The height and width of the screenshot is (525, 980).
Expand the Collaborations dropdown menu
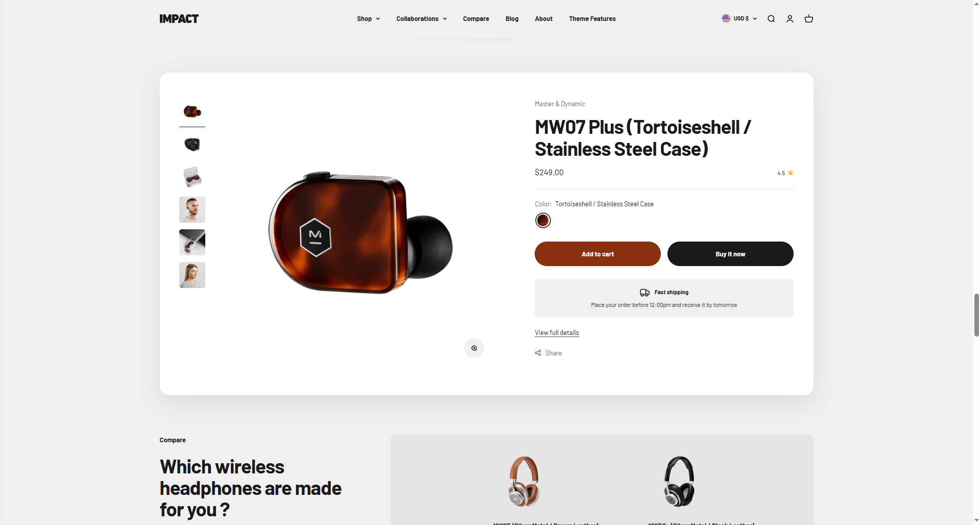click(x=421, y=19)
